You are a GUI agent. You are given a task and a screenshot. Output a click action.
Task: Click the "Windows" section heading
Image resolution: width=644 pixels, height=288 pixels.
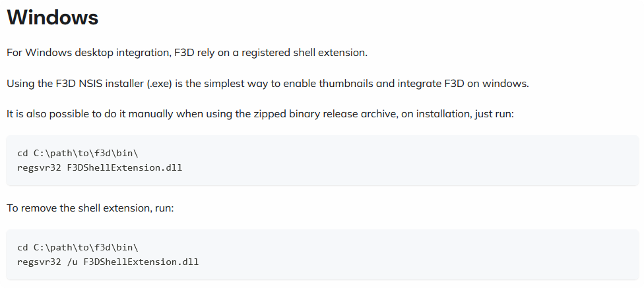coord(53,18)
